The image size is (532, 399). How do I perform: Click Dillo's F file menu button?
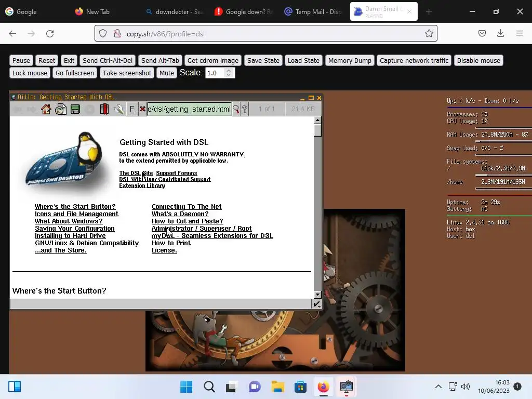point(132,109)
